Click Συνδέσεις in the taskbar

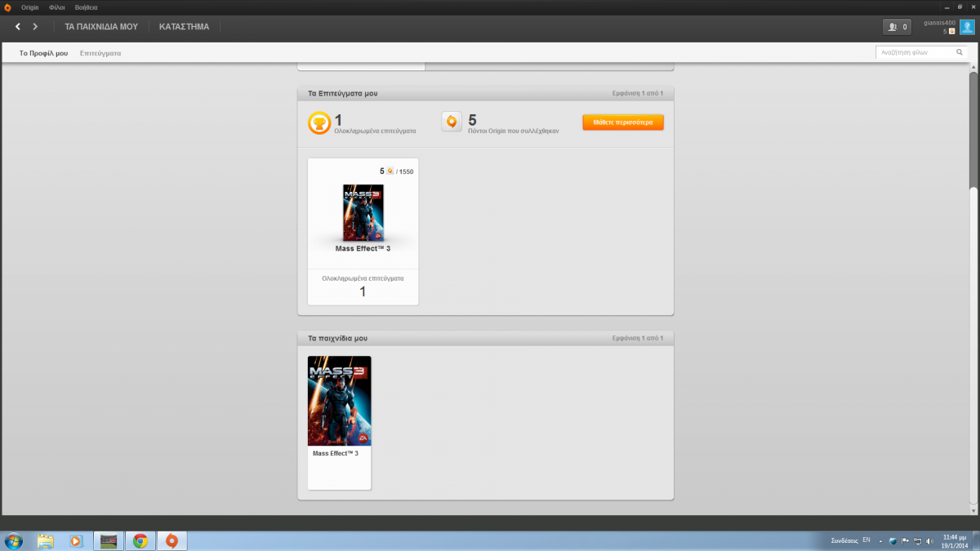pyautogui.click(x=844, y=540)
